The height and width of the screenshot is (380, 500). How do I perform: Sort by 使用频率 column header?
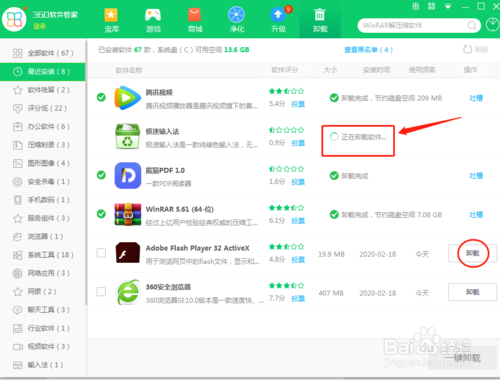pyautogui.click(x=422, y=70)
